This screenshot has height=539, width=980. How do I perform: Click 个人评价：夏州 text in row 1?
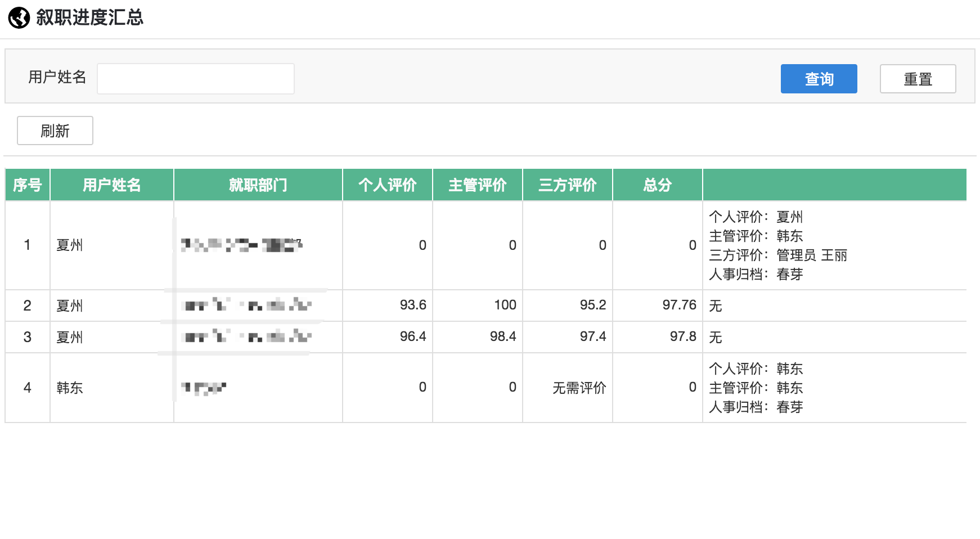point(756,217)
